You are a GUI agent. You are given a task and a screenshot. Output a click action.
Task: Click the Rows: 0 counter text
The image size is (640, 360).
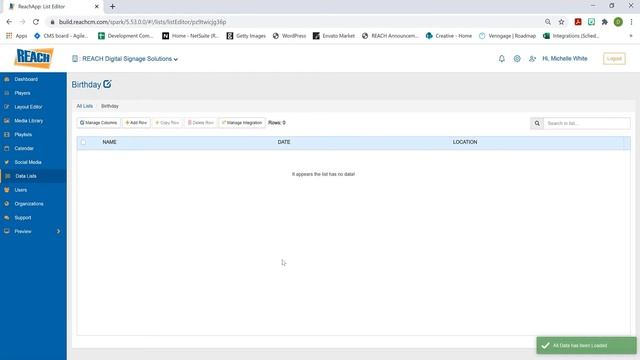(277, 122)
